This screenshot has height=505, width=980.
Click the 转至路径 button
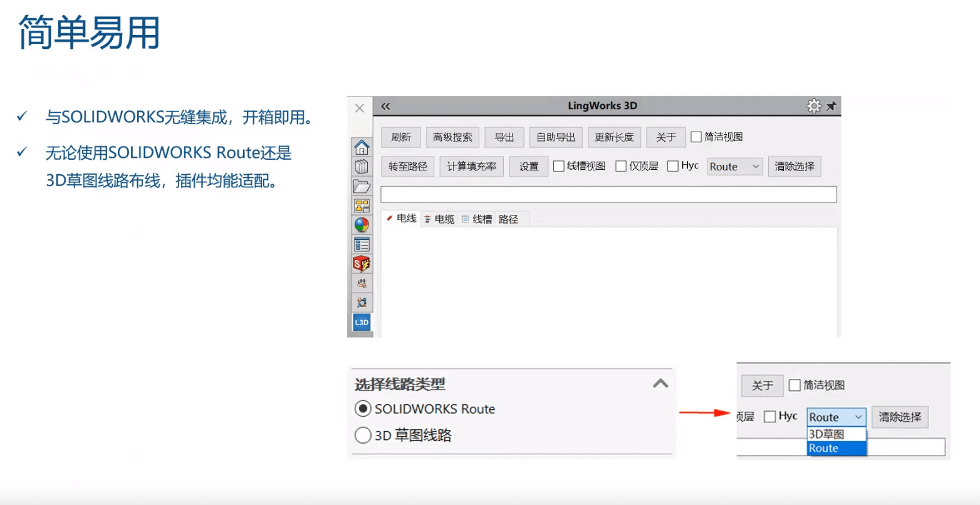407,166
